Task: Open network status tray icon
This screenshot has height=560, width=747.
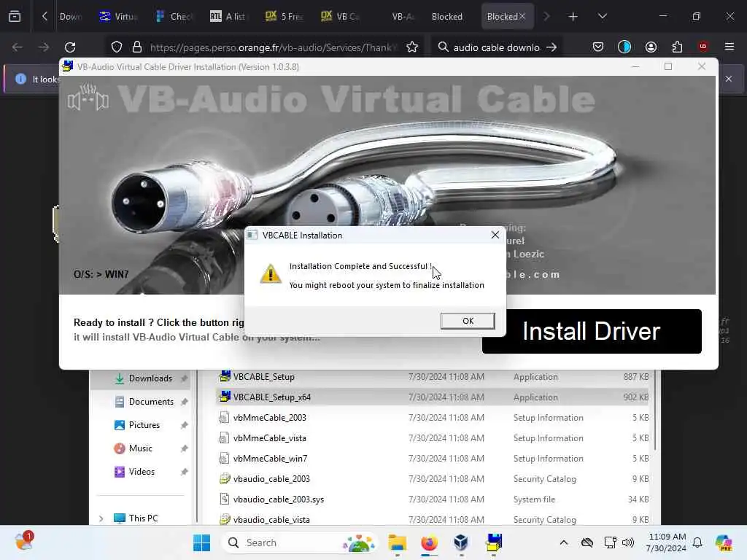Action: click(x=610, y=542)
